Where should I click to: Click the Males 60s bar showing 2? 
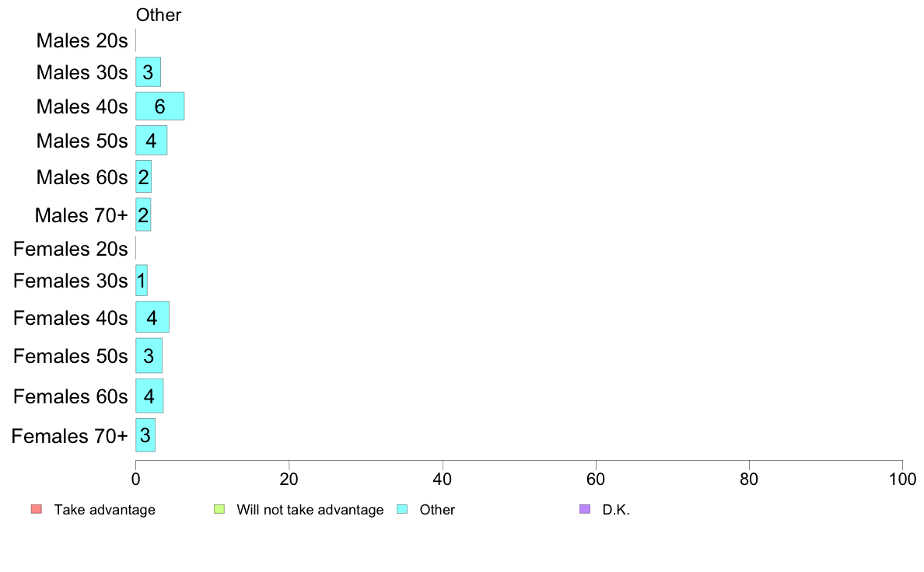click(143, 176)
